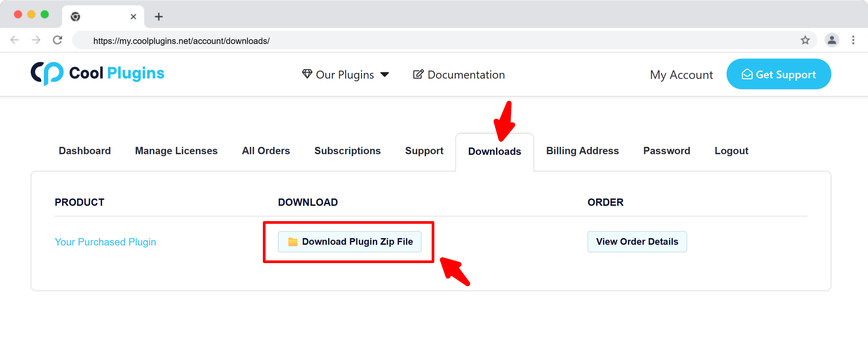Open the Your Purchased Plugin link
This screenshot has height=353, width=868.
tap(105, 242)
